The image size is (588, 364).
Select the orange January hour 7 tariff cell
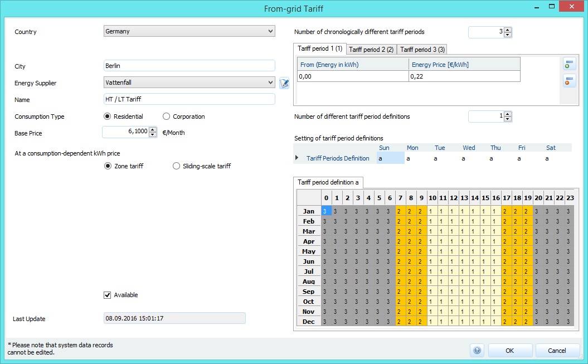[400, 211]
